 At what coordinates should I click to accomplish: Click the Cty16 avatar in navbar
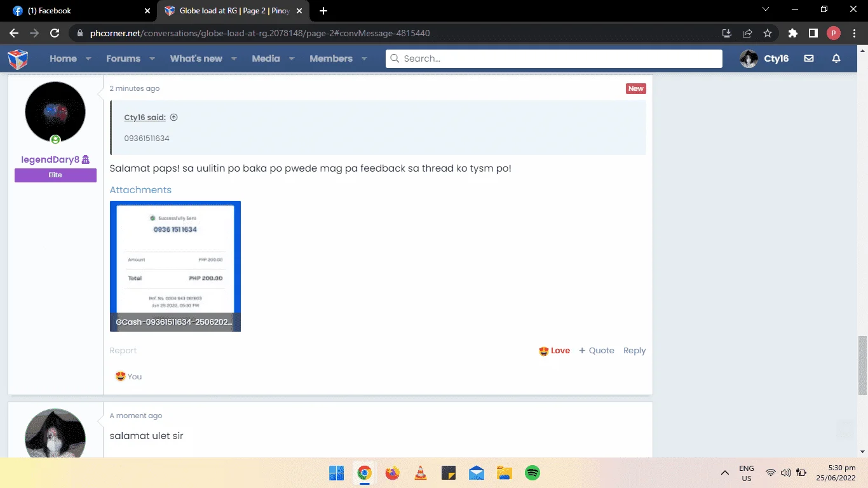click(749, 58)
